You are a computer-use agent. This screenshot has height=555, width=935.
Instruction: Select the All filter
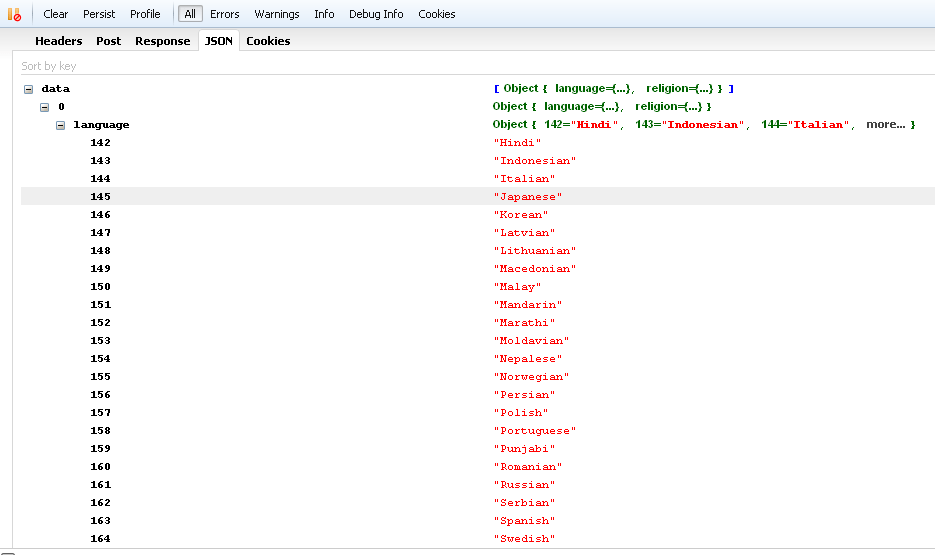point(190,14)
